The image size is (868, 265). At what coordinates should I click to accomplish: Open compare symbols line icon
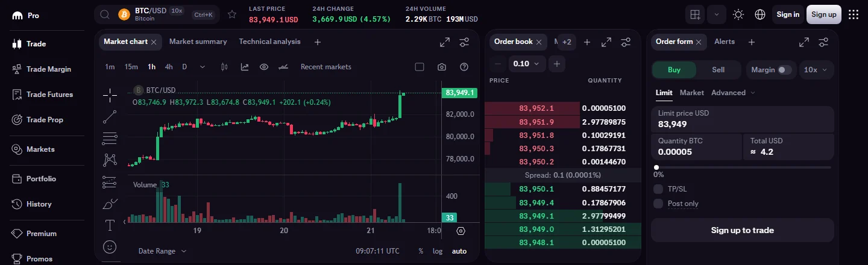tap(283, 67)
